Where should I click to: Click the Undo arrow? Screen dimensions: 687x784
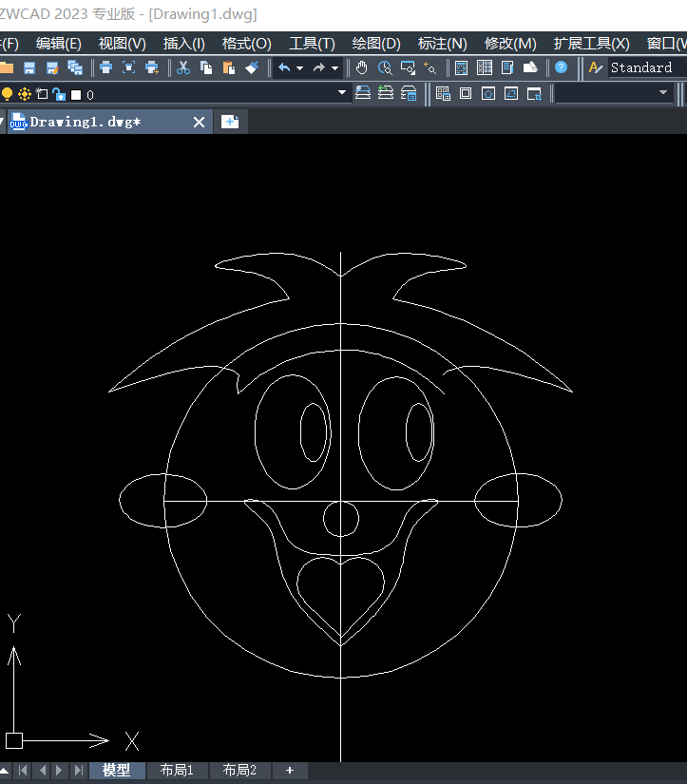284,67
